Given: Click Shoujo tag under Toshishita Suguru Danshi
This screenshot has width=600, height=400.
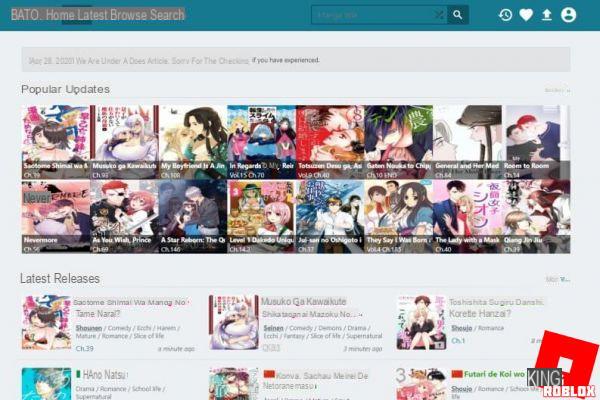Looking at the screenshot, I should pyautogui.click(x=461, y=328).
